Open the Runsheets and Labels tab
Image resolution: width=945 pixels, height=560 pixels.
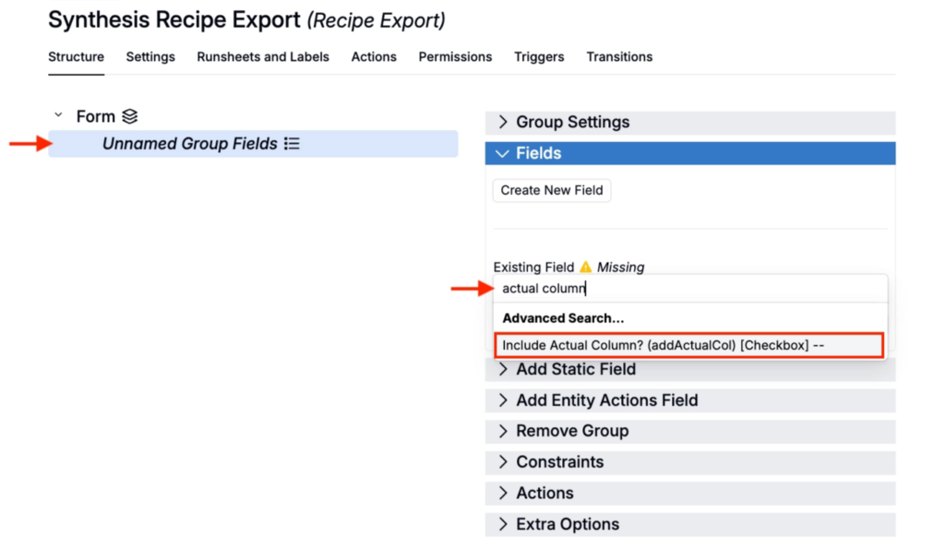[x=263, y=56]
